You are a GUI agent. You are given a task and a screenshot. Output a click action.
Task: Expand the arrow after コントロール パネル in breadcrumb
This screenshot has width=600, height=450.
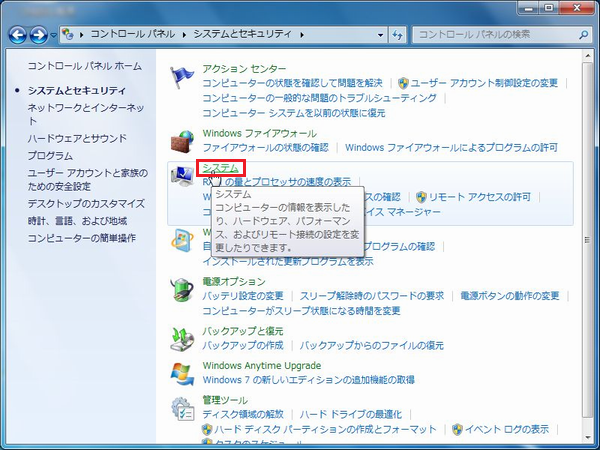[x=184, y=35]
